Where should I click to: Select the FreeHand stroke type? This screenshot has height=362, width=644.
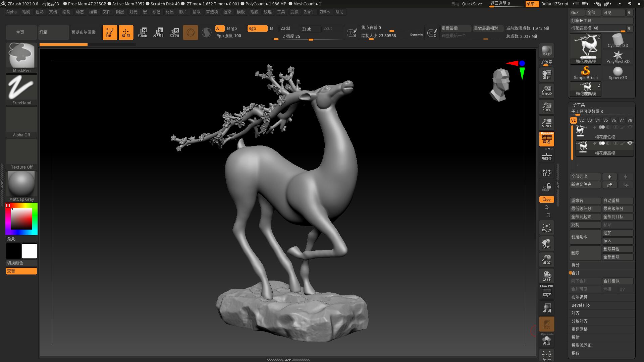click(21, 88)
